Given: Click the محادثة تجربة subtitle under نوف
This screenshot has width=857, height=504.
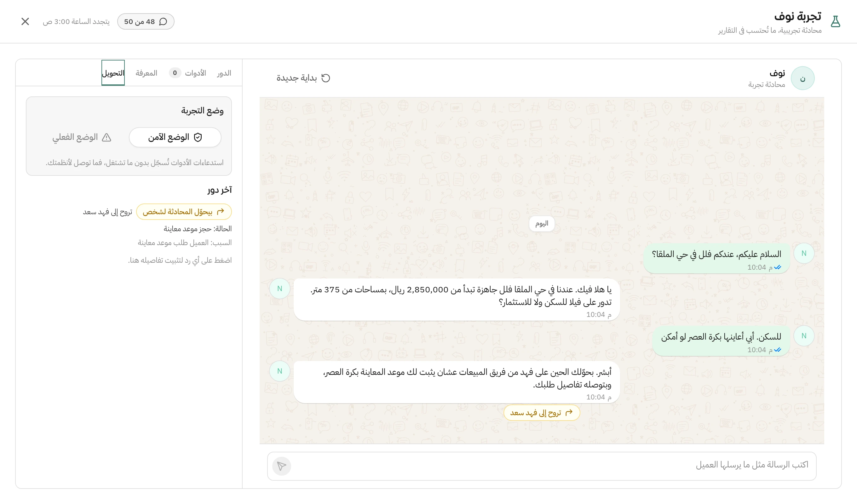Looking at the screenshot, I should click(767, 84).
